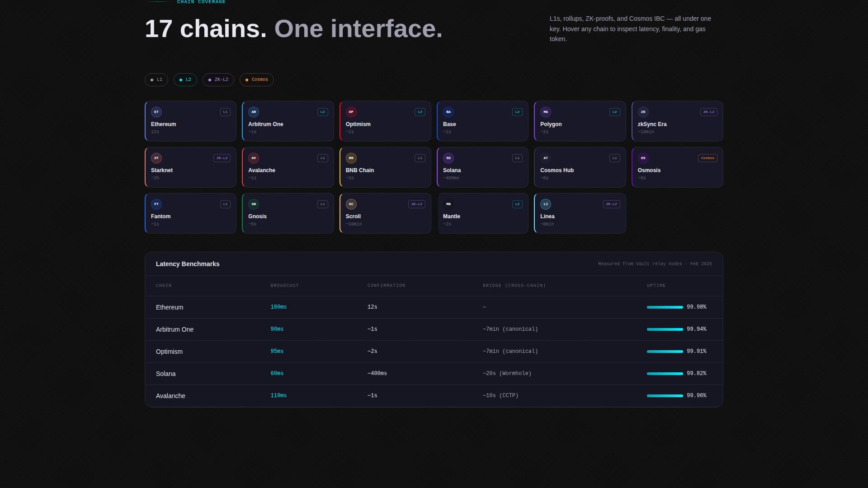Screen dimensions: 868x488
Task: Click Ethereum in the latency table
Action: (x=170, y=307)
